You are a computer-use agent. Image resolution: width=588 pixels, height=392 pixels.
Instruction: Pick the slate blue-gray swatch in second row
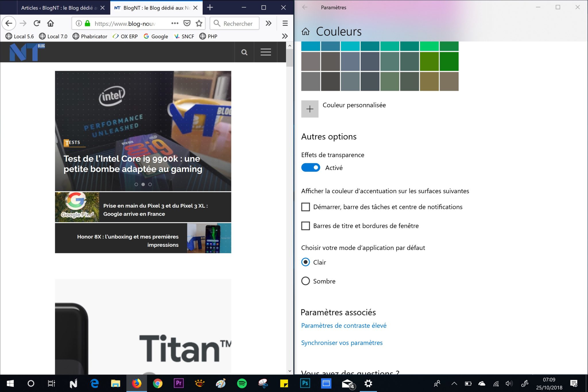[350, 61]
